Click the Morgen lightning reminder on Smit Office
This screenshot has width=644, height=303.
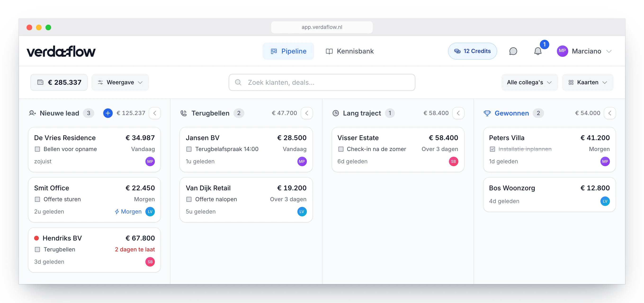[128, 212]
